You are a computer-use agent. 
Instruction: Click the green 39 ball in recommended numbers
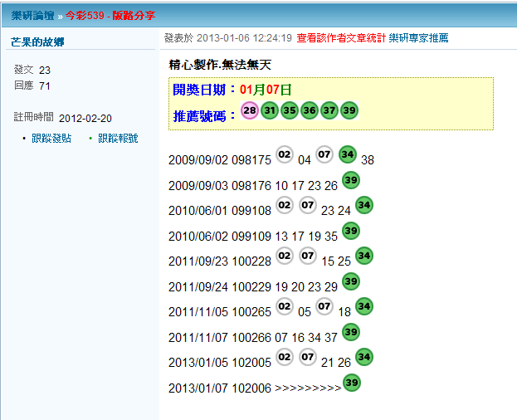(349, 111)
